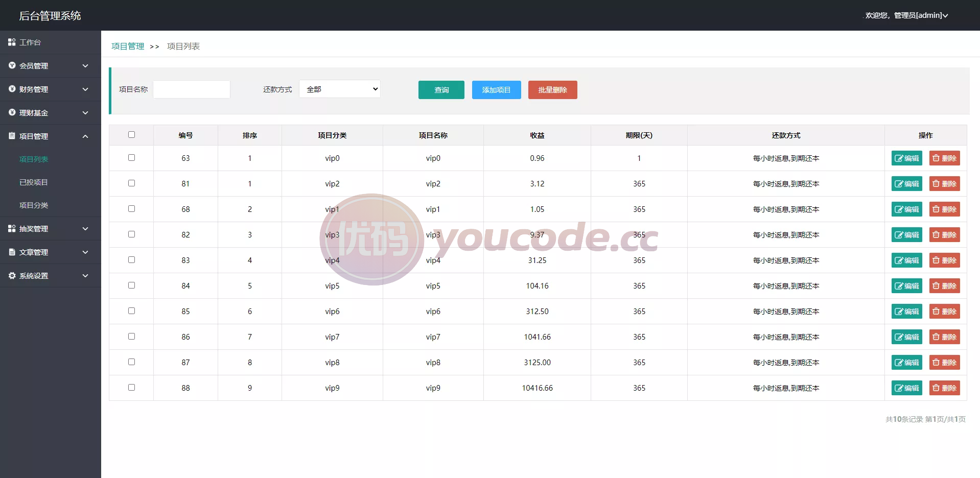The height and width of the screenshot is (478, 980).
Task: Edit project number 68
Action: point(906,209)
